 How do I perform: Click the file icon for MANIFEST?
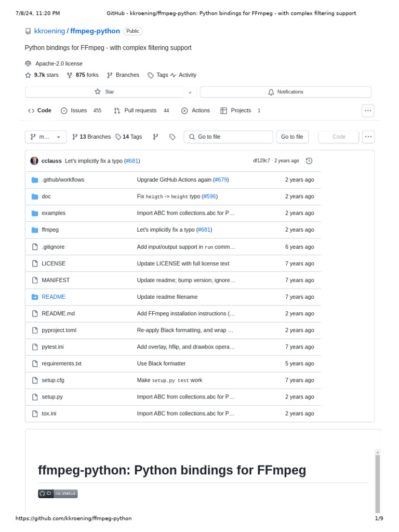[35, 280]
